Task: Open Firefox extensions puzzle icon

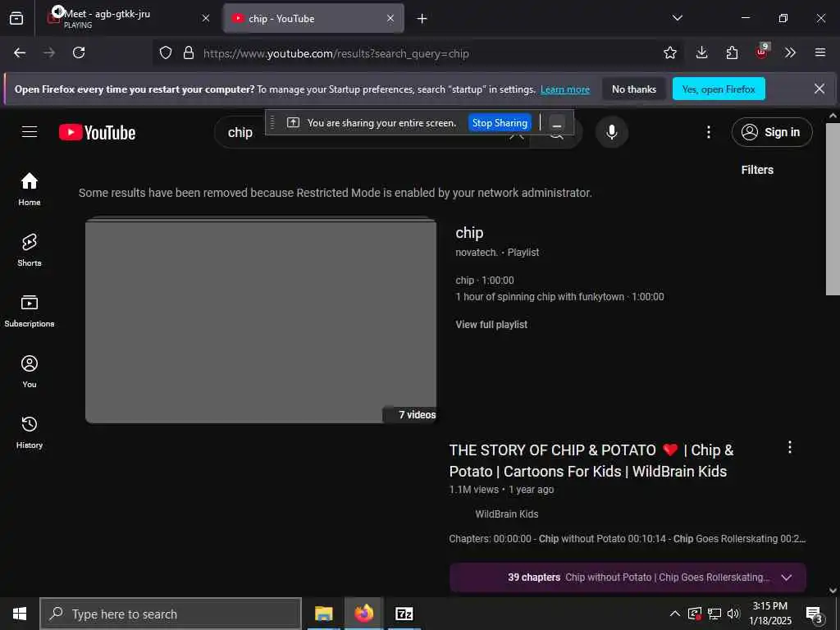Action: click(732, 52)
